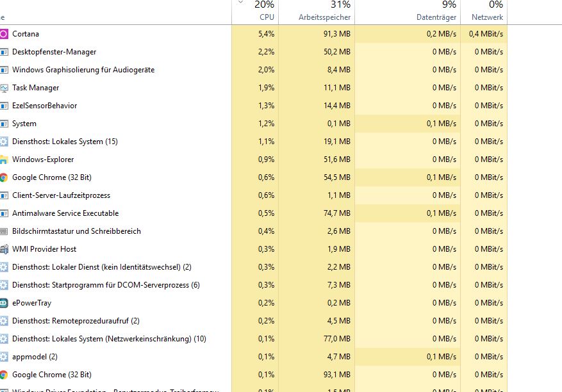
Task: Select the EzelSensorBehavior icon
Action: (4, 106)
